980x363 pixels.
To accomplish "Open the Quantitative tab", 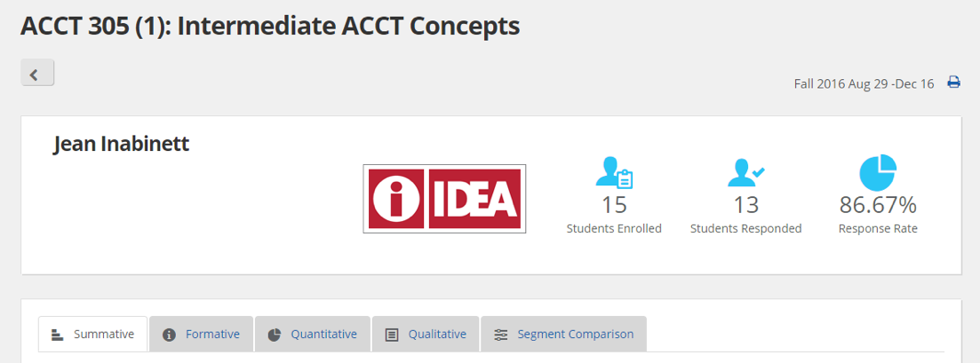I will (313, 335).
